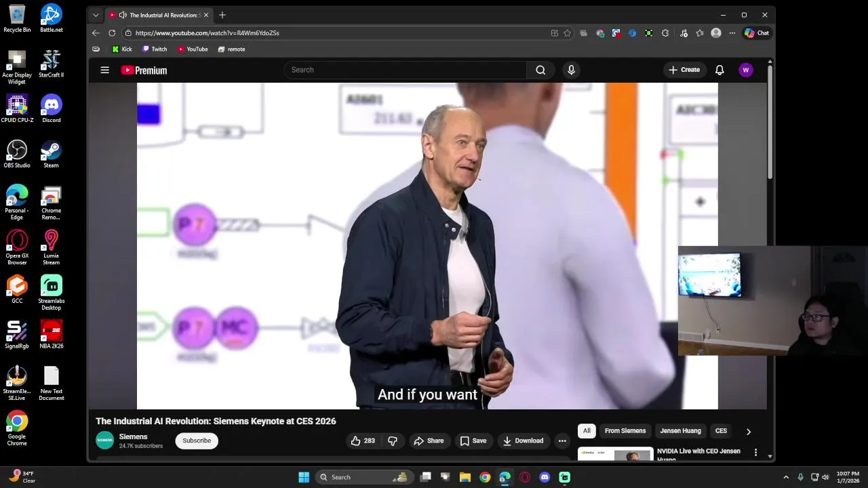868x488 pixels.
Task: Start voice search with the microphone icon
Action: tap(571, 70)
